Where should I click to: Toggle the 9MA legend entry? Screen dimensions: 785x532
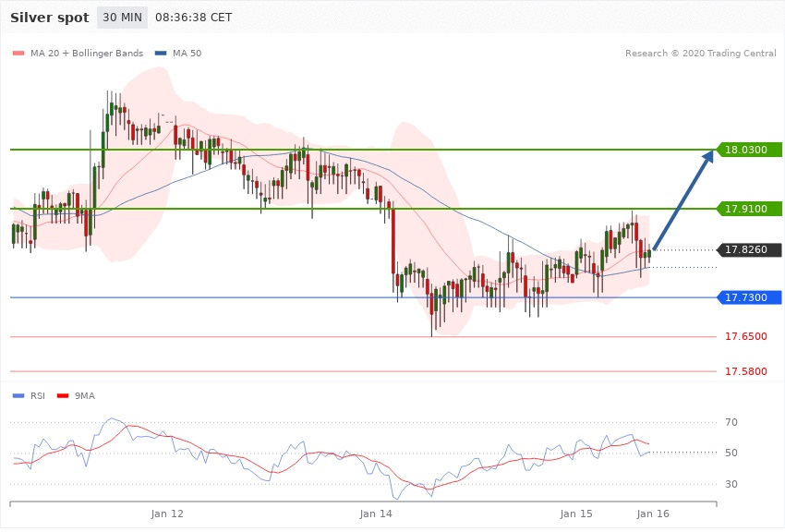coord(79,396)
